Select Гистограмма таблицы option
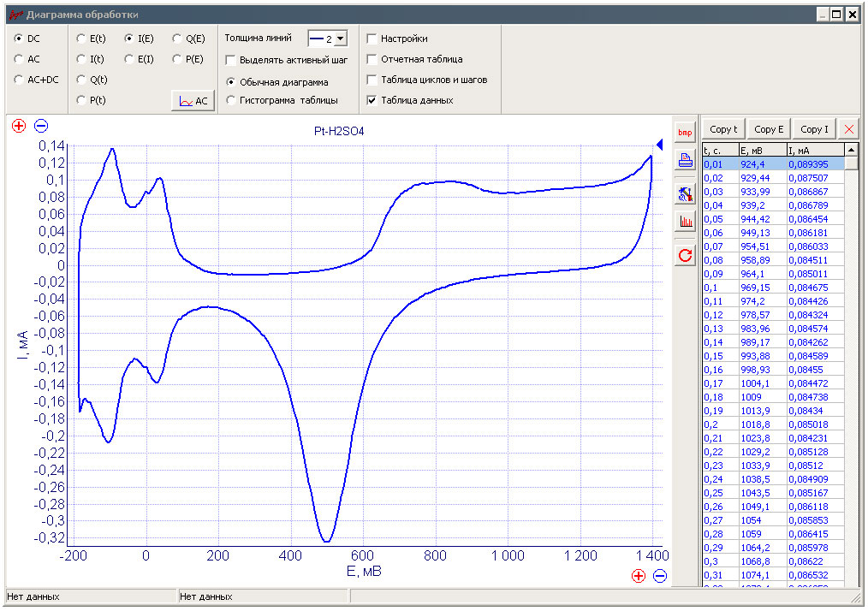The image size is (868, 611). [x=231, y=100]
